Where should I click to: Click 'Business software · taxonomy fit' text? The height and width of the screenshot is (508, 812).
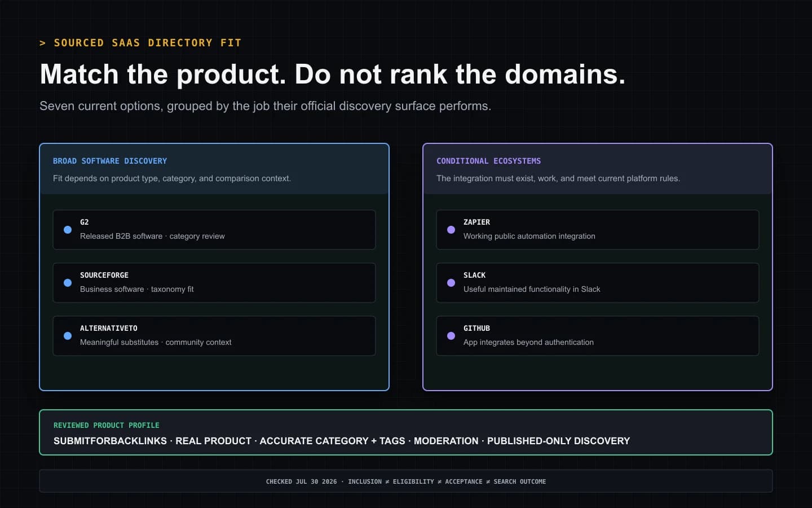pos(136,290)
